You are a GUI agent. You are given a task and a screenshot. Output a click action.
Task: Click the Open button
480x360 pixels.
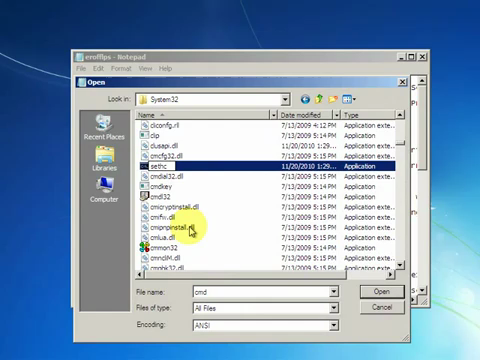coord(382,292)
